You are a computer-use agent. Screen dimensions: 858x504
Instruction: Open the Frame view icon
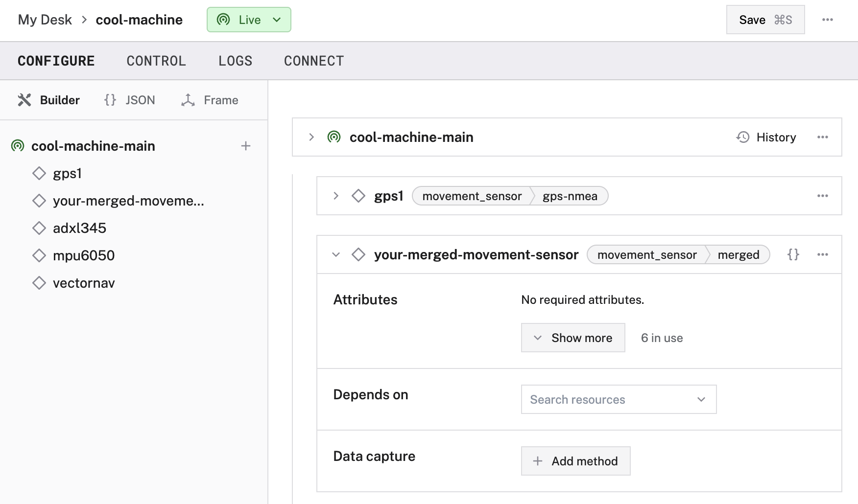coord(189,100)
